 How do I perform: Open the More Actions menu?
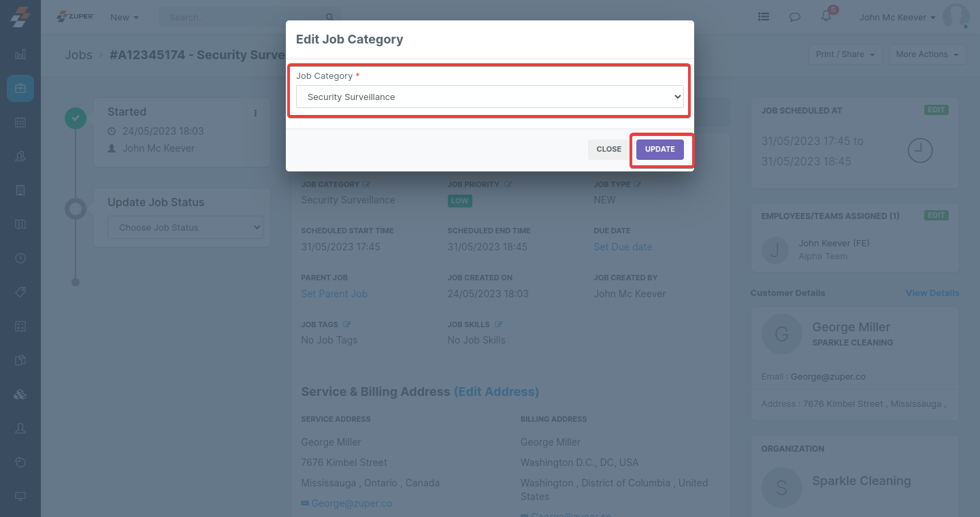click(x=927, y=54)
